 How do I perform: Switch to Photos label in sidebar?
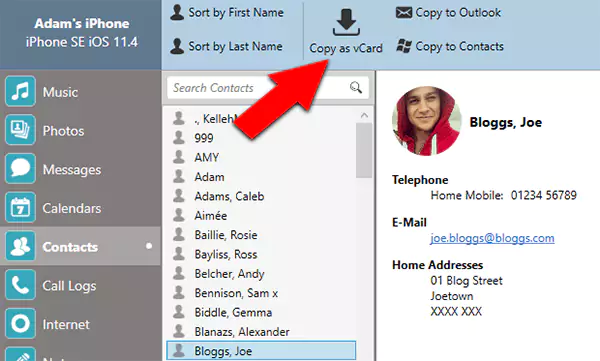point(63,131)
